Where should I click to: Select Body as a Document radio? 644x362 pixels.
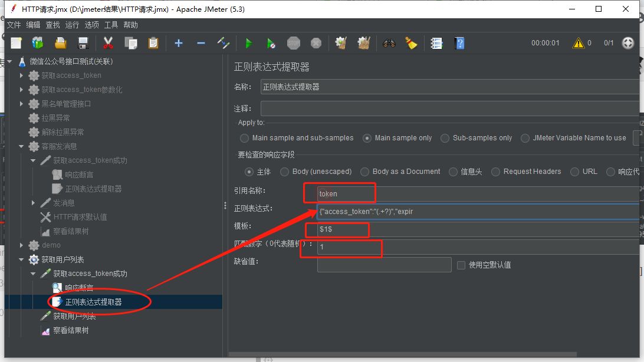click(364, 172)
